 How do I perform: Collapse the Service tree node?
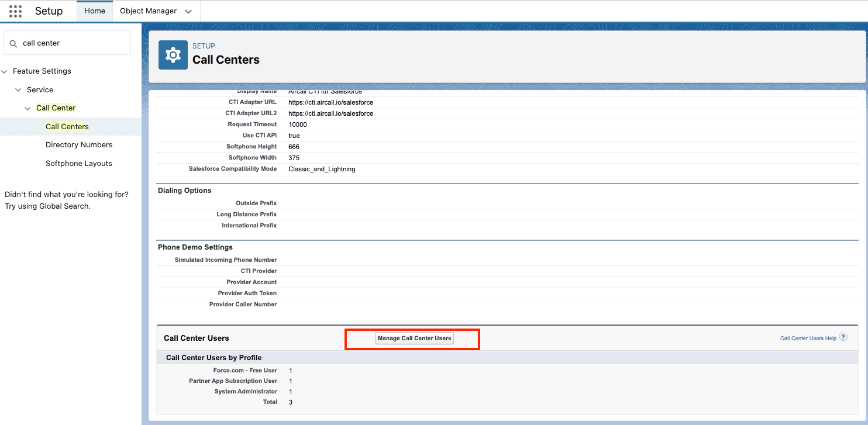point(19,90)
